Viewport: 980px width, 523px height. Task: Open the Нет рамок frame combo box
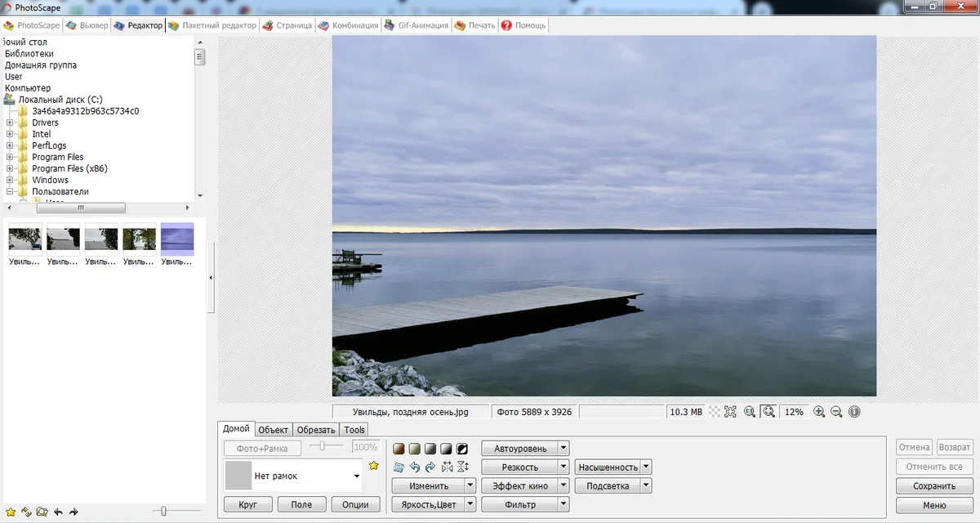(295, 476)
